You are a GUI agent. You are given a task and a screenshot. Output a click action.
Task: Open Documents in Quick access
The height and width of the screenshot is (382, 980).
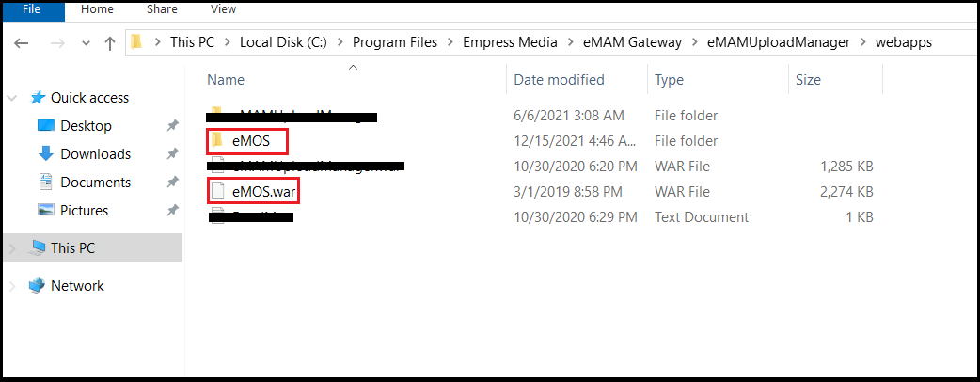[x=95, y=182]
